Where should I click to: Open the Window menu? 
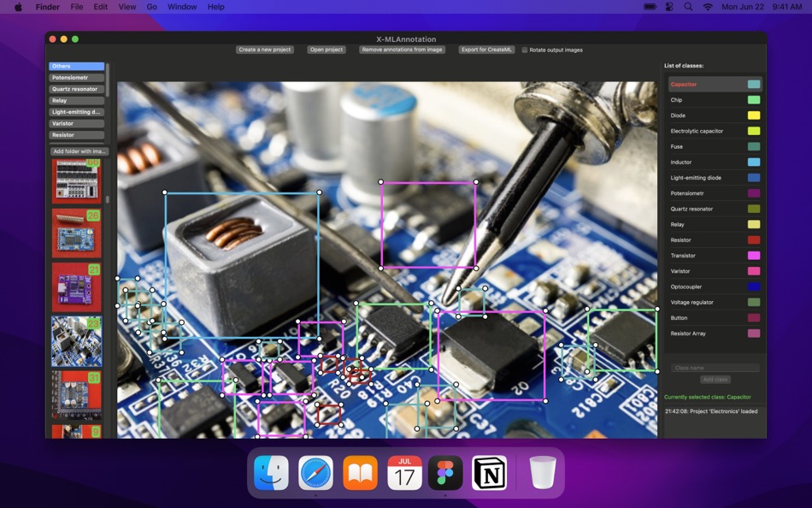click(x=182, y=7)
